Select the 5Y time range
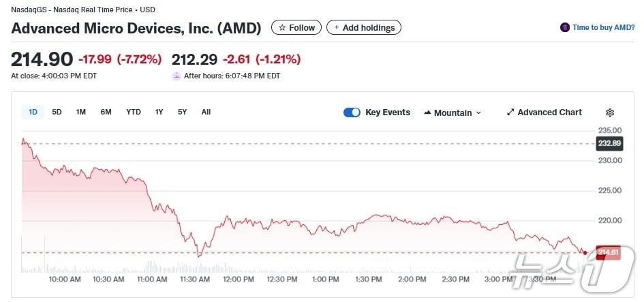644x302 pixels. point(182,112)
